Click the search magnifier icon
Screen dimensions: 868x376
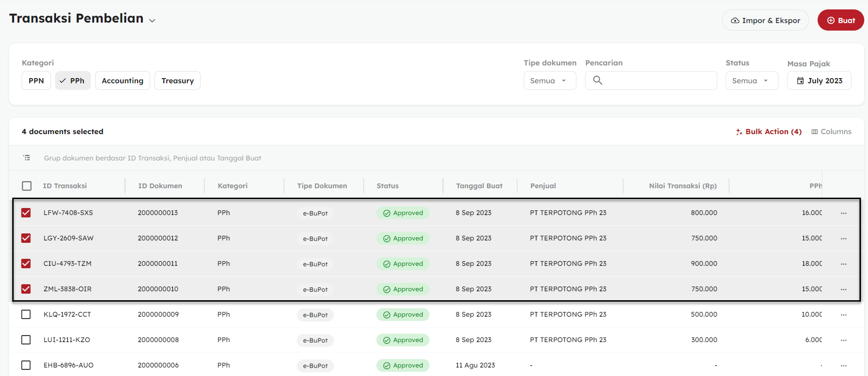point(597,80)
